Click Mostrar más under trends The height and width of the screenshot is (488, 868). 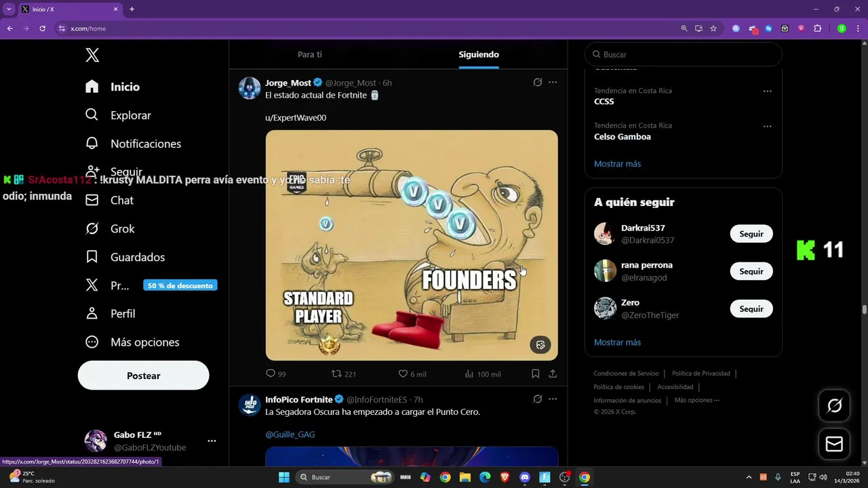coord(617,164)
